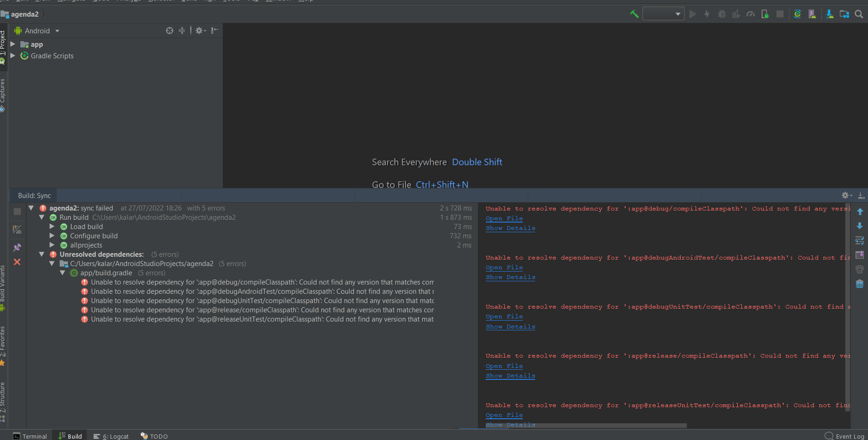Expand the allprojects node
The height and width of the screenshot is (440, 868).
(x=52, y=245)
